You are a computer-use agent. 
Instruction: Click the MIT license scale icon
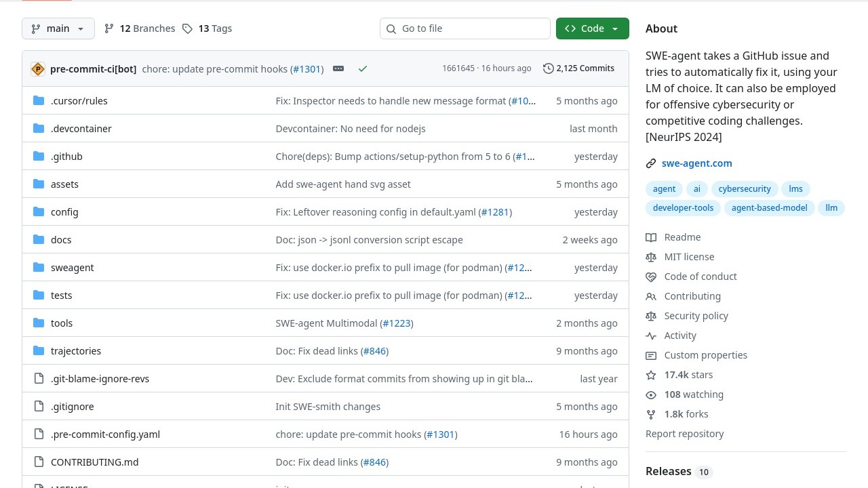(651, 257)
